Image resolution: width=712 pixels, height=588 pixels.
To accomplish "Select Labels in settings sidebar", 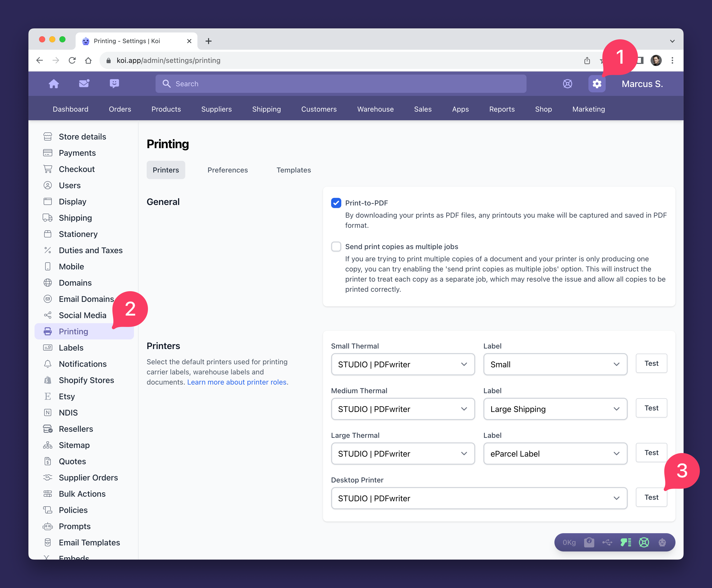I will click(x=71, y=348).
